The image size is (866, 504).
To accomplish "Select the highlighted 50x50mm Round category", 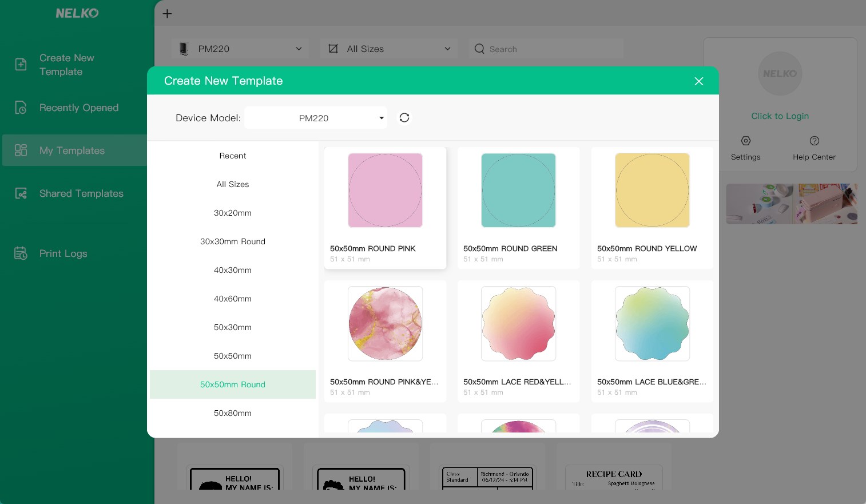I will click(x=233, y=384).
